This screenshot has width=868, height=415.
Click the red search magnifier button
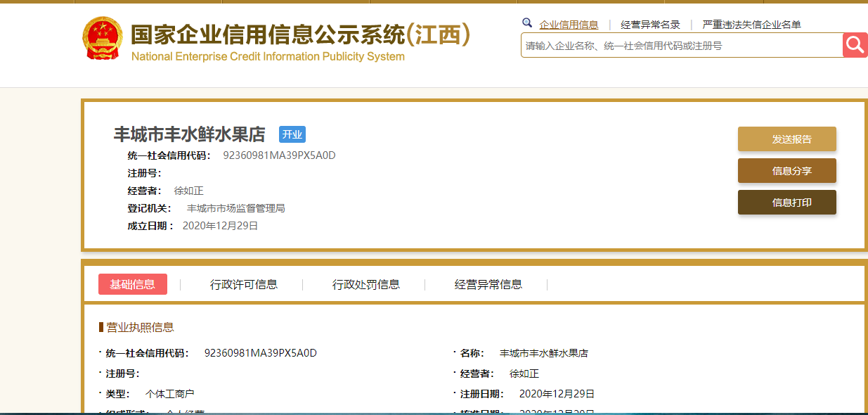tap(855, 45)
